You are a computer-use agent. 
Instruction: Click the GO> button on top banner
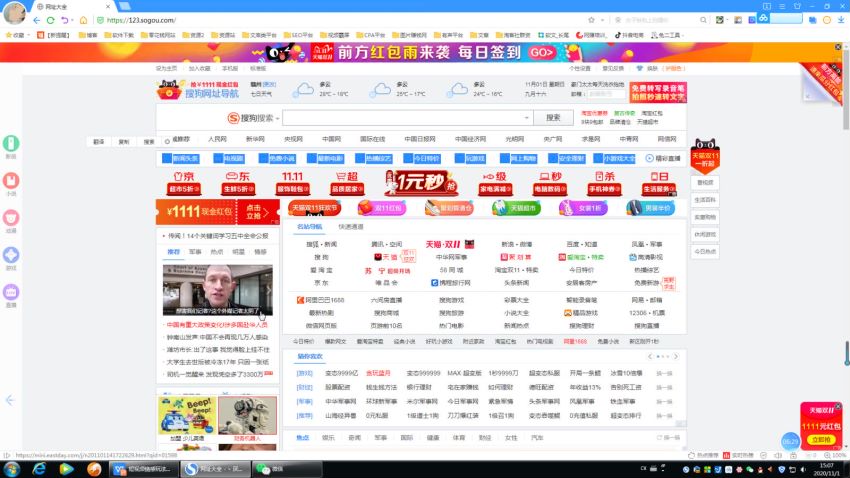tap(542, 53)
